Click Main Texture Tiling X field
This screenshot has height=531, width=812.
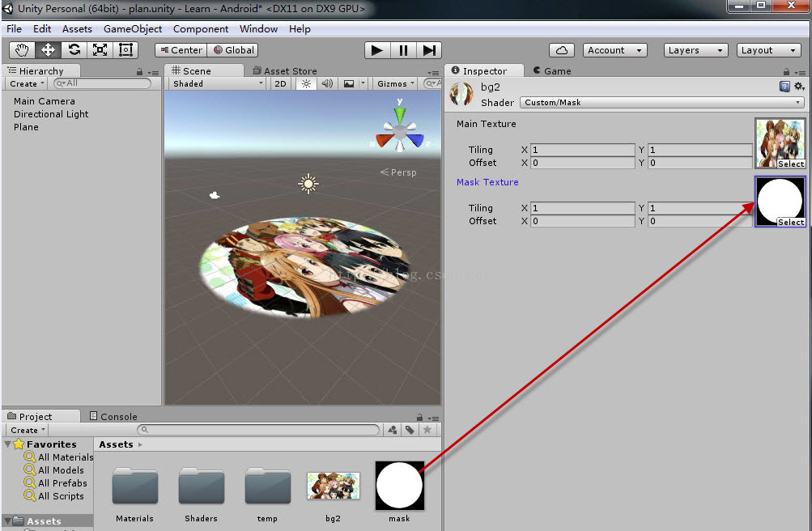(x=583, y=150)
